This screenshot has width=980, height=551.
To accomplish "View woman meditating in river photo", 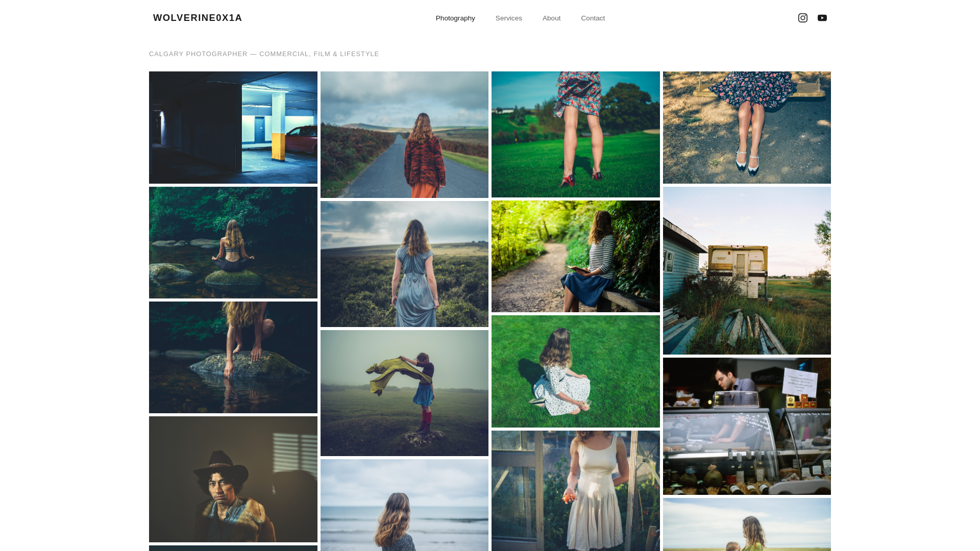I will [233, 242].
